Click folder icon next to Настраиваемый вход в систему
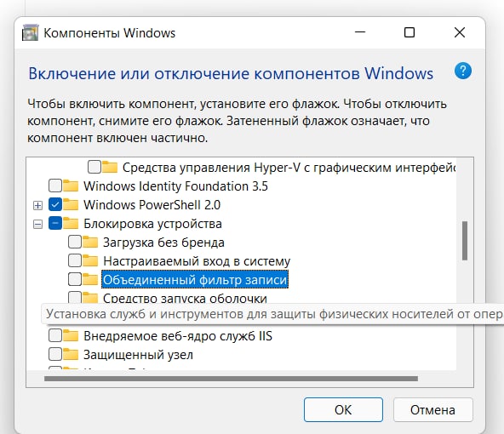 90,260
